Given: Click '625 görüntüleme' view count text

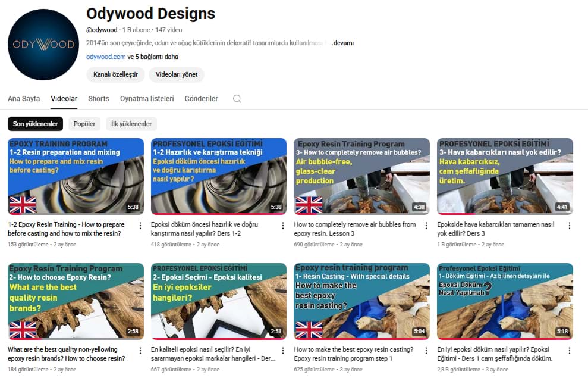Looking at the screenshot, I should pos(315,369).
